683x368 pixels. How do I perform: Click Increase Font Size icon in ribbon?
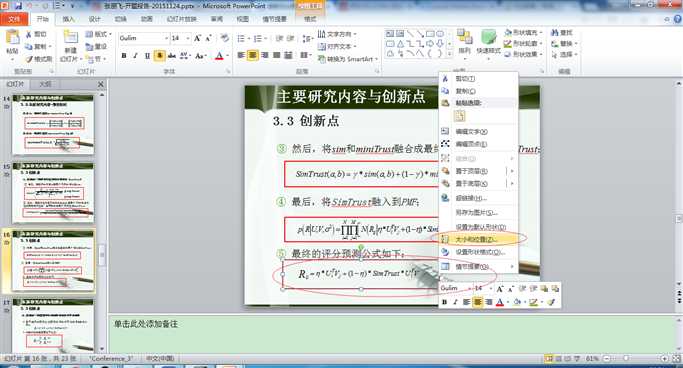[x=197, y=38]
